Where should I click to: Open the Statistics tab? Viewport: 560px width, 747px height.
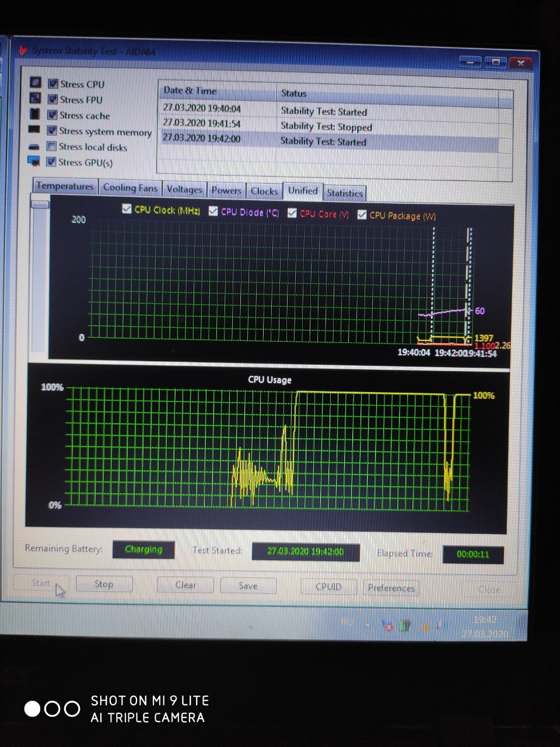pyautogui.click(x=345, y=193)
